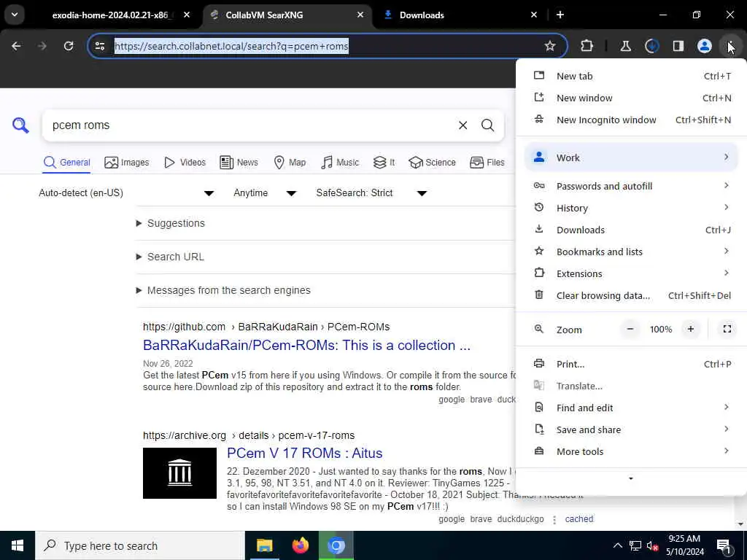Open the Auto-detect language dropdown
747x560 pixels.
coord(126,192)
